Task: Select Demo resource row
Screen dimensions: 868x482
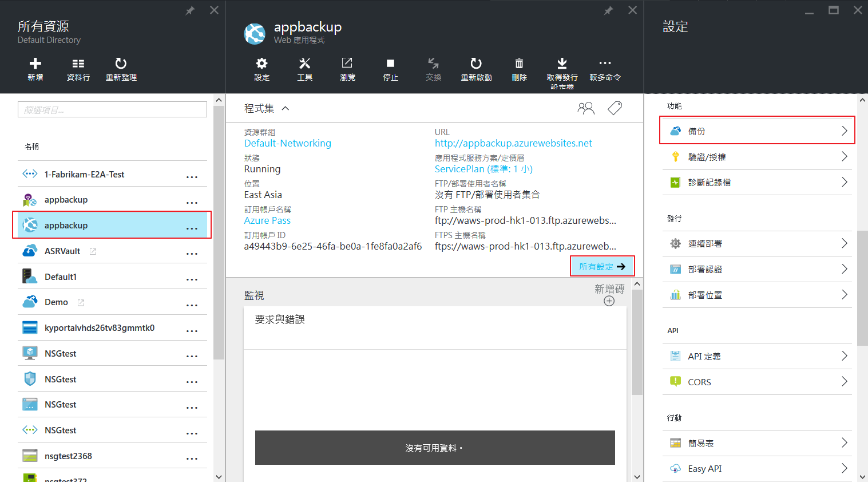Action: [112, 302]
